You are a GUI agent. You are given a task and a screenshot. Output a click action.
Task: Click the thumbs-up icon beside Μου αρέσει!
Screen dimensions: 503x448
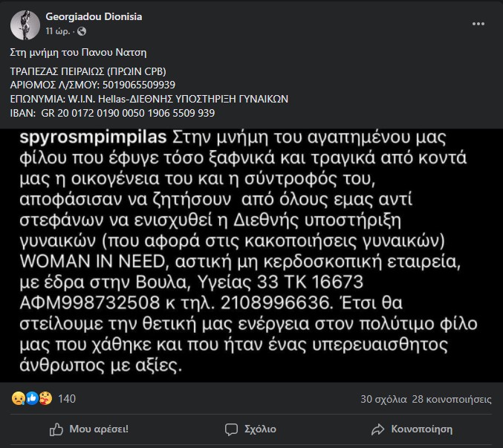[56, 429]
